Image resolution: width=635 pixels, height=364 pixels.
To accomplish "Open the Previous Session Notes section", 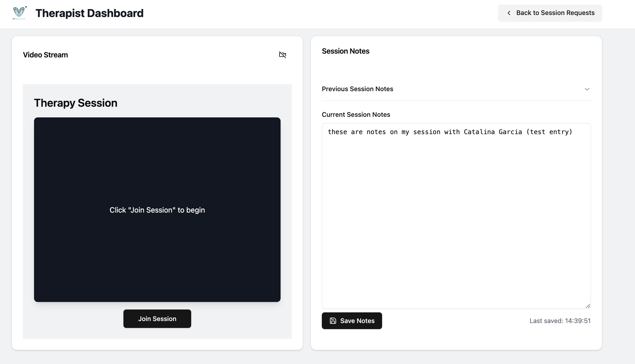I will [456, 89].
